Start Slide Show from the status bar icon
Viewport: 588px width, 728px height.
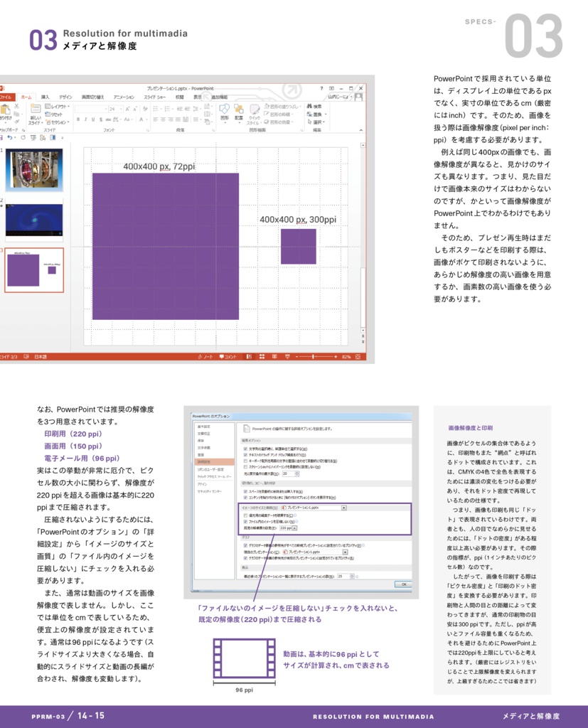click(x=287, y=357)
